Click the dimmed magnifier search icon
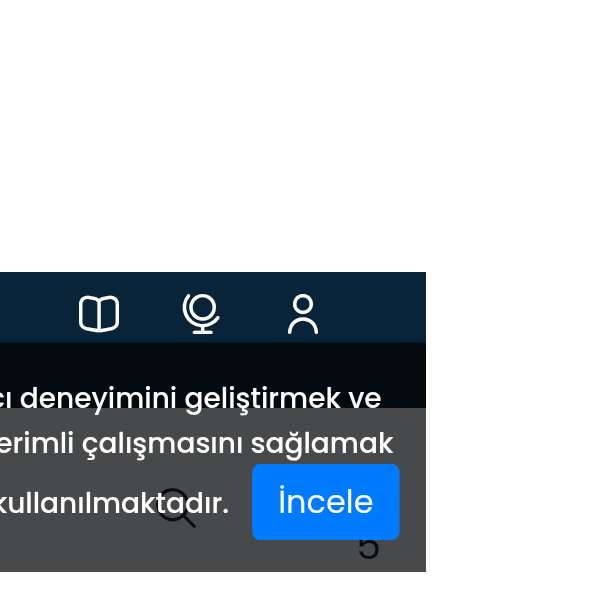This screenshot has width=600, height=600. [x=176, y=508]
